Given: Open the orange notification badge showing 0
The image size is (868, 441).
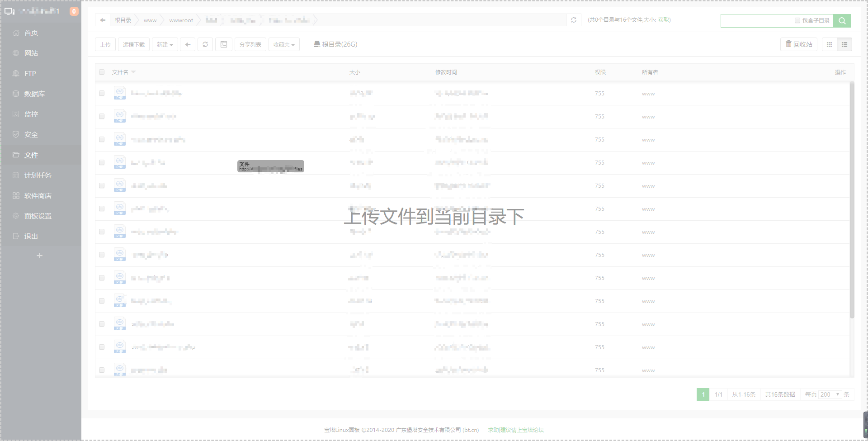Looking at the screenshot, I should click(74, 11).
